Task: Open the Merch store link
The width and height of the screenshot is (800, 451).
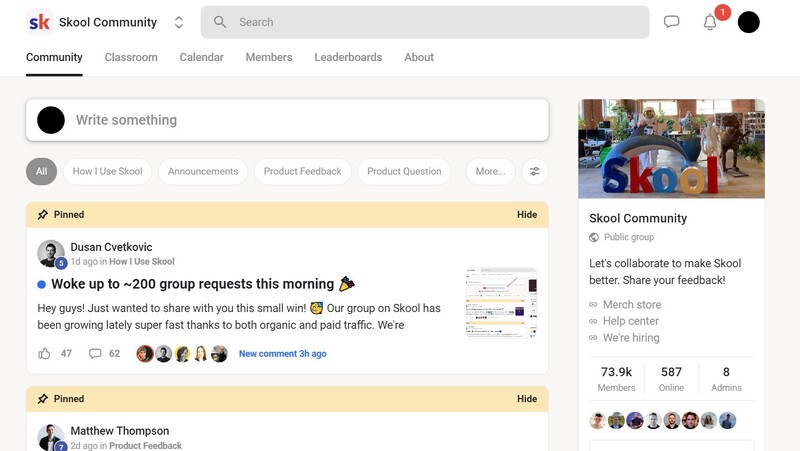Action: coord(631,304)
